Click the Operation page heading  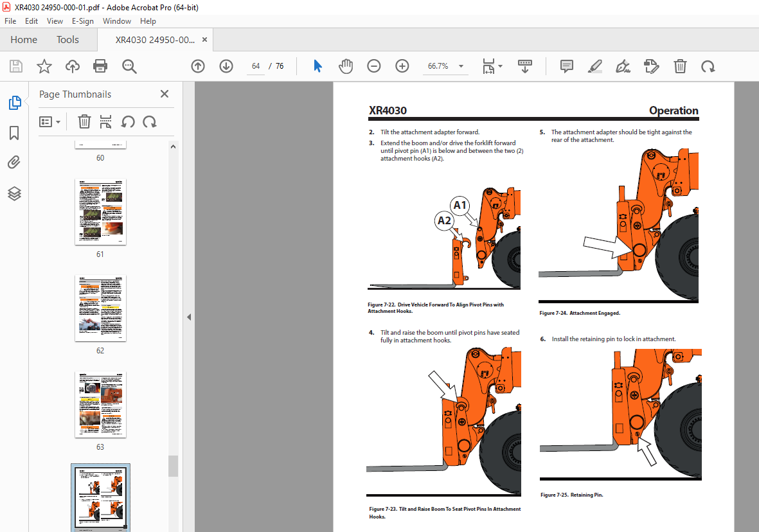point(674,111)
